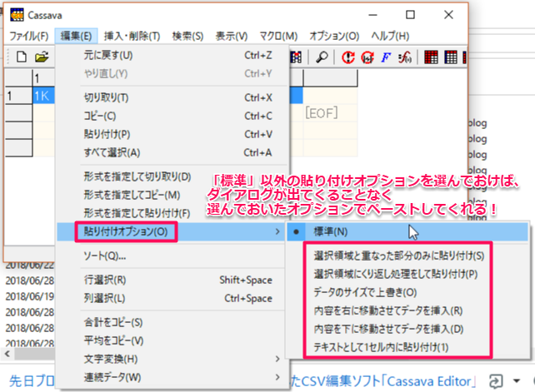Choose 行選択(R) menu entry

coord(172,280)
